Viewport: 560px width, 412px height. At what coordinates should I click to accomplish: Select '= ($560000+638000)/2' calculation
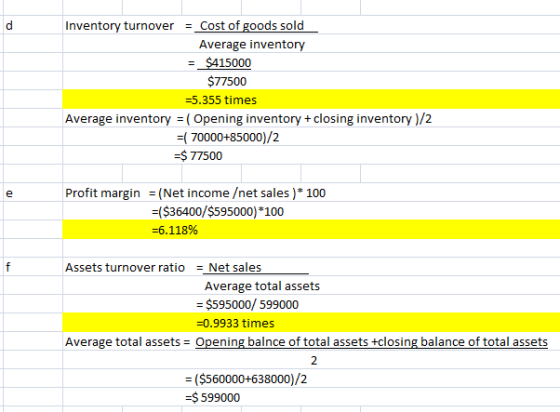pyautogui.click(x=246, y=379)
